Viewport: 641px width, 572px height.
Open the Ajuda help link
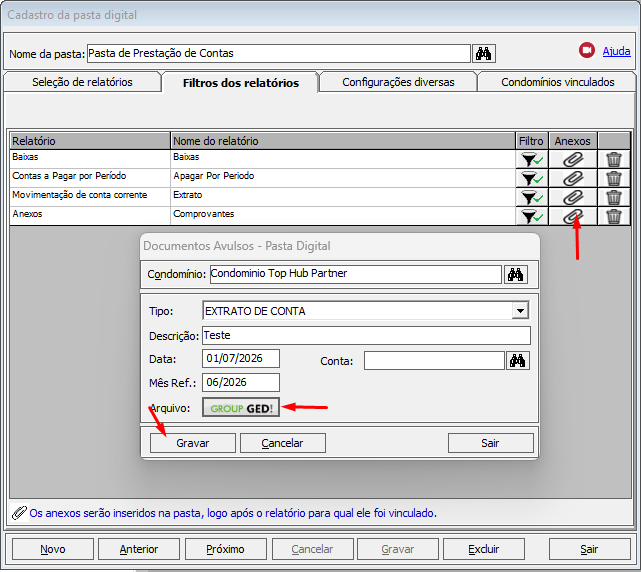[x=616, y=51]
